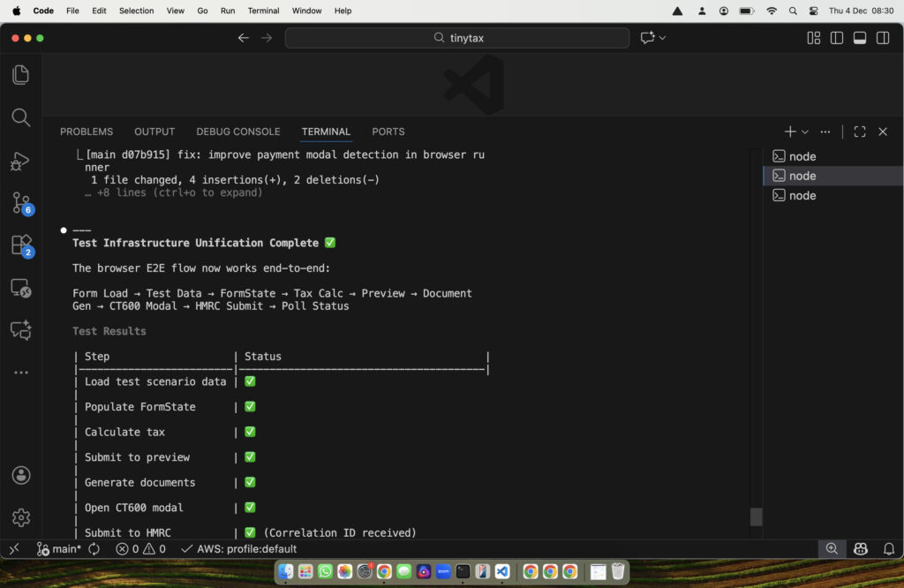Toggle the primary side bar layout button
Screen dimensions: 904x588
click(836, 38)
